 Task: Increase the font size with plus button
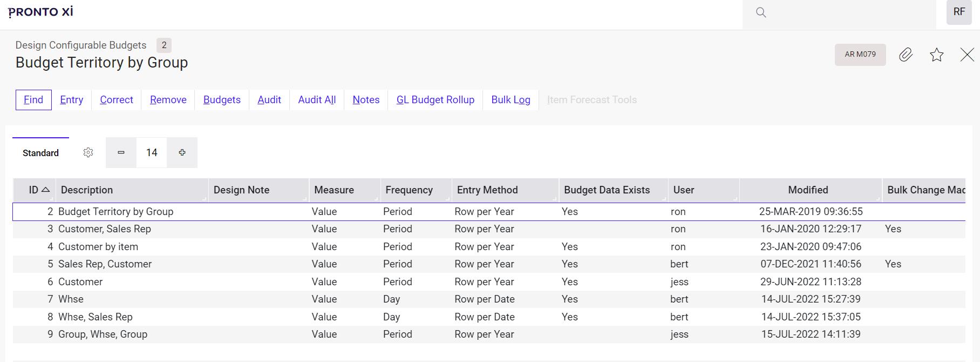click(x=182, y=153)
